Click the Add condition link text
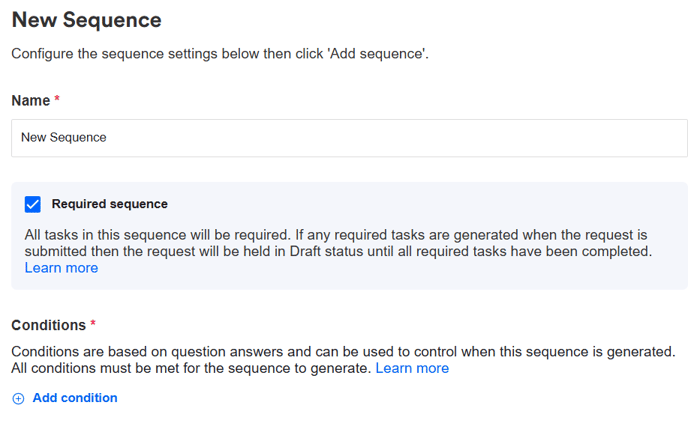688x441 pixels. tap(75, 398)
